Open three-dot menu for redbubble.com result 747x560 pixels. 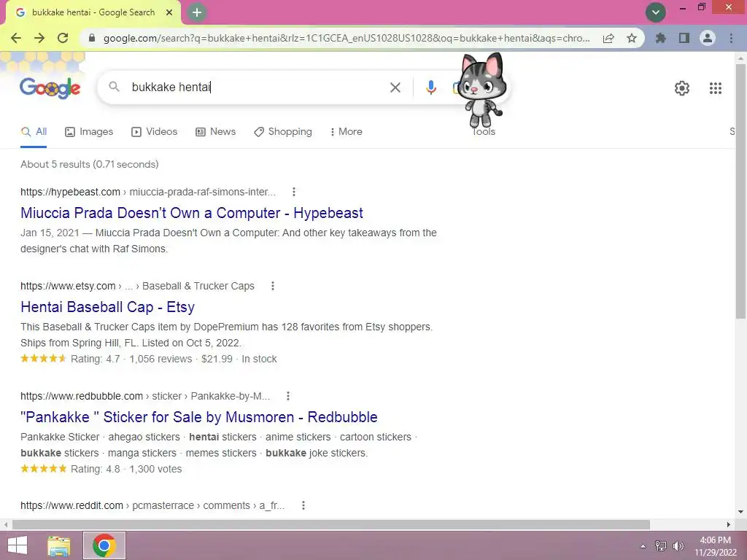[x=287, y=396]
